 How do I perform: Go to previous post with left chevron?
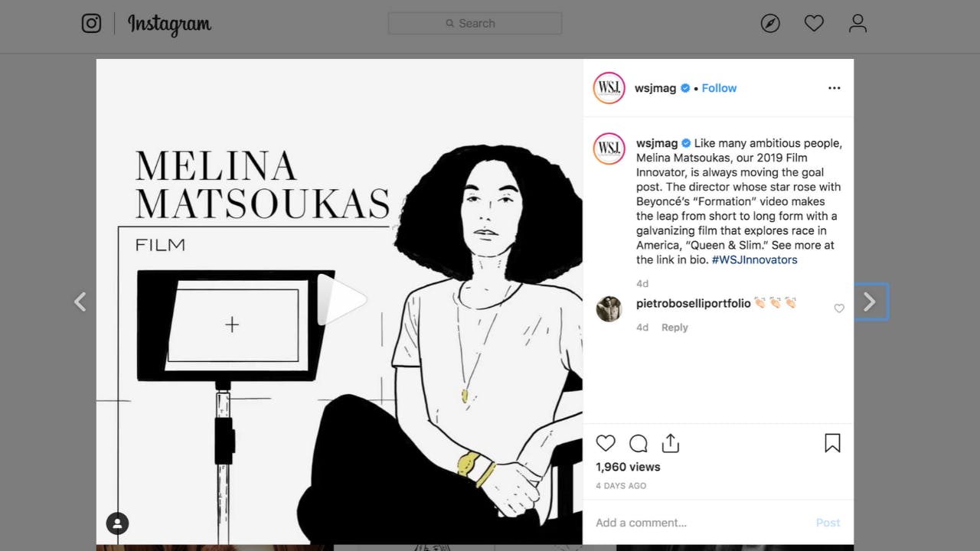tap(80, 302)
